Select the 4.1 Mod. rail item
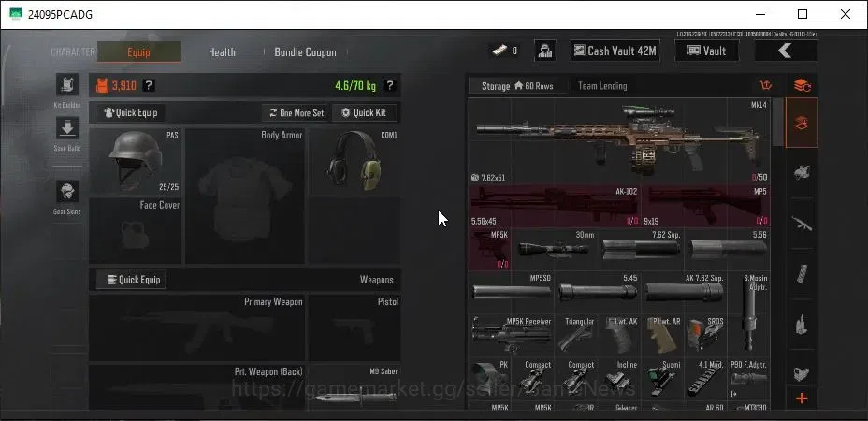Image resolution: width=868 pixels, height=421 pixels. click(x=705, y=379)
